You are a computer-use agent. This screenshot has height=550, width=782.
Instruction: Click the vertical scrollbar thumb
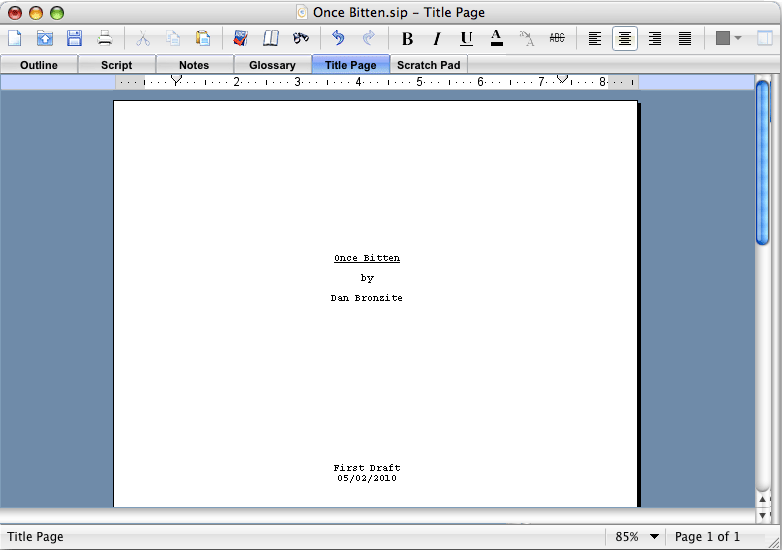tap(763, 163)
